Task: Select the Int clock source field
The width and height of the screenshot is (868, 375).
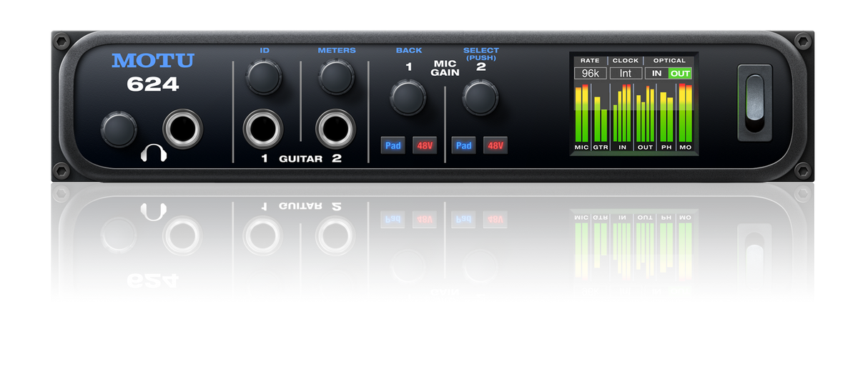Action: point(626,73)
